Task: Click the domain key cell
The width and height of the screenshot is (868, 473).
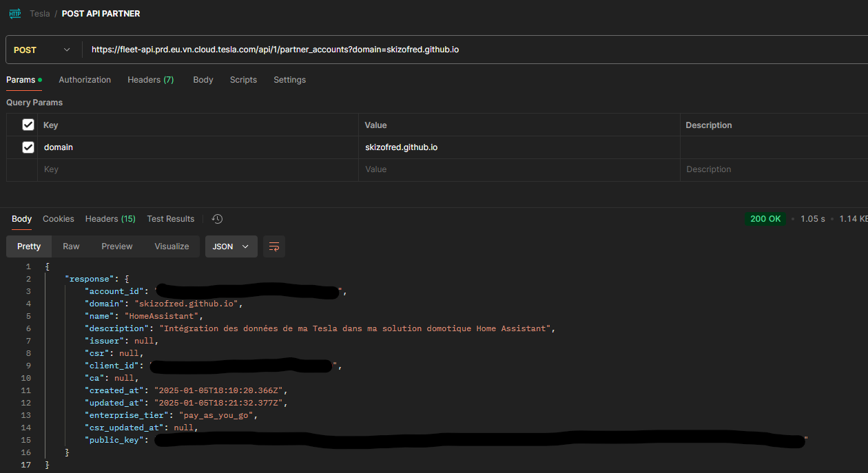Action: click(198, 147)
